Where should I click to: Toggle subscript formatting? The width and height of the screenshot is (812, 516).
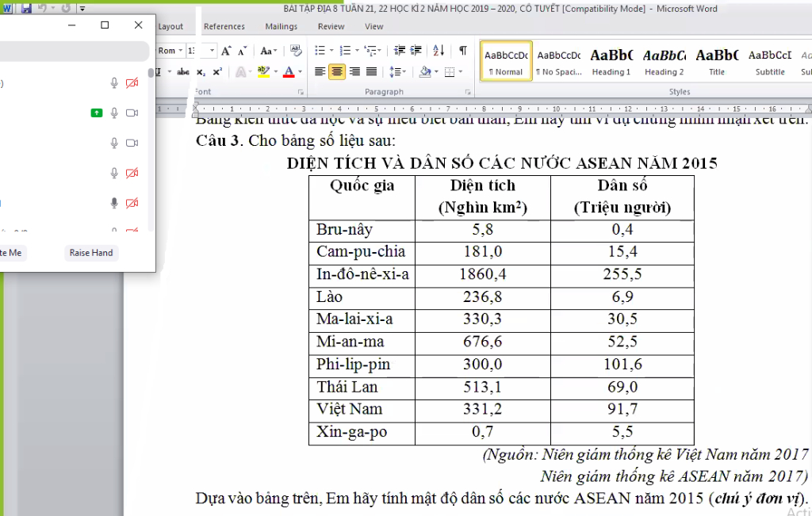click(201, 72)
